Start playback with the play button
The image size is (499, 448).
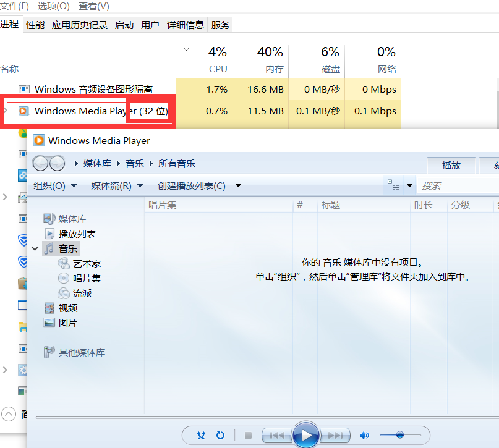click(306, 434)
